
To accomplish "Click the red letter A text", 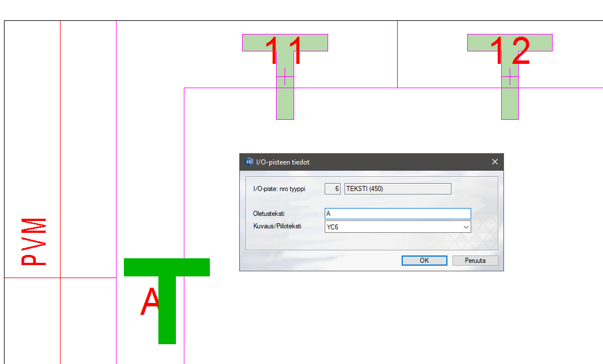I will click(149, 302).
